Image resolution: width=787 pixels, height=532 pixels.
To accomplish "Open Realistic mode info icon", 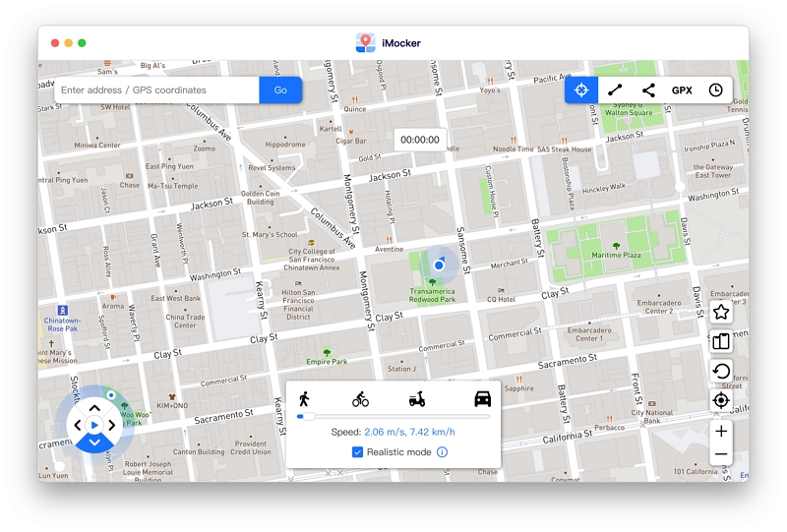I will (442, 452).
